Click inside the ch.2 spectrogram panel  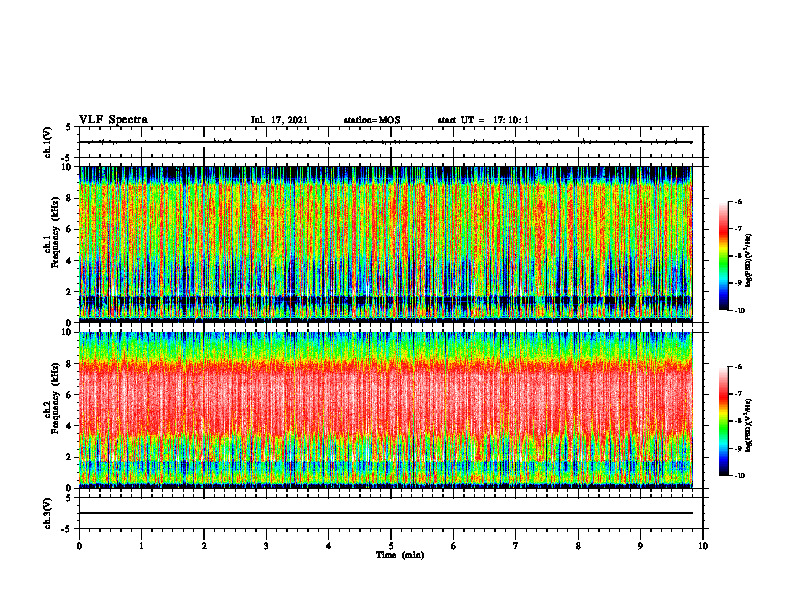click(386, 409)
